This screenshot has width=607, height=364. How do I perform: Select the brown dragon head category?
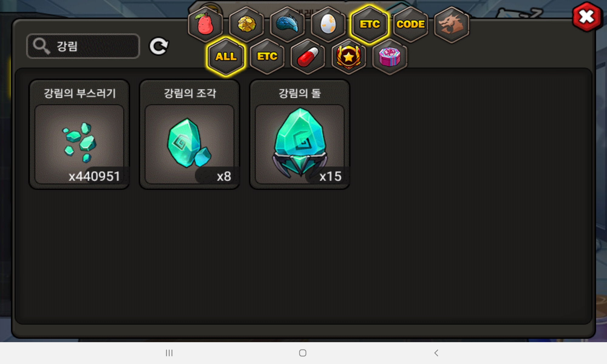coord(452,24)
